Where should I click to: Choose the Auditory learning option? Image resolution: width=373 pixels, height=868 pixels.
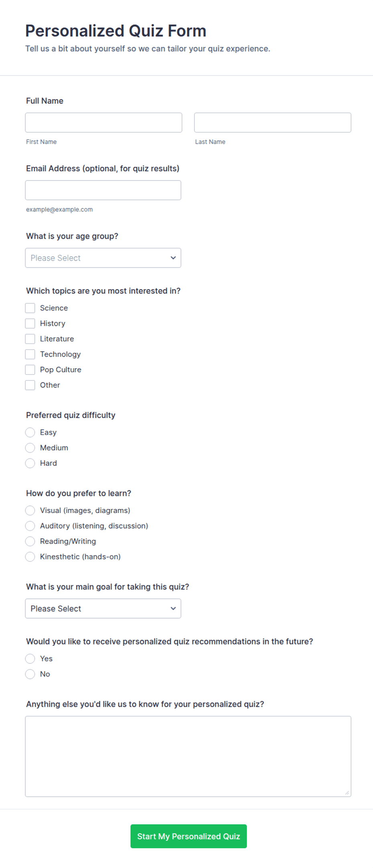[30, 526]
